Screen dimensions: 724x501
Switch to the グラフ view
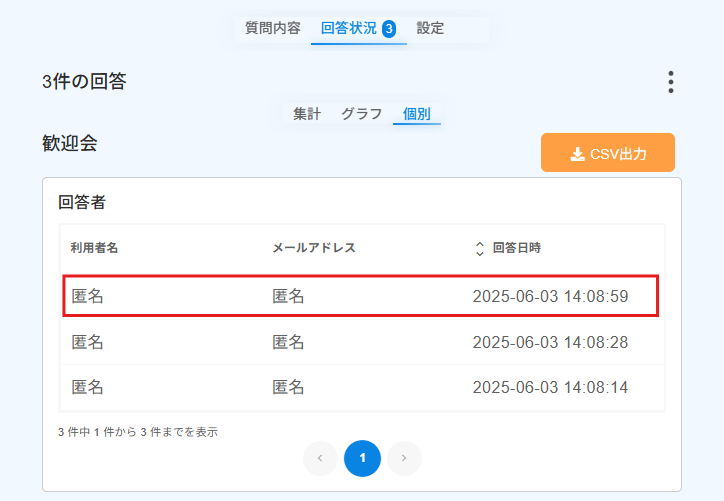pyautogui.click(x=362, y=114)
